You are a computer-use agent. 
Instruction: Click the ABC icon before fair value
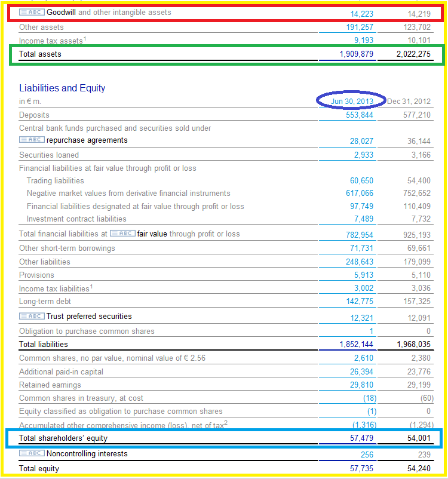(x=122, y=234)
